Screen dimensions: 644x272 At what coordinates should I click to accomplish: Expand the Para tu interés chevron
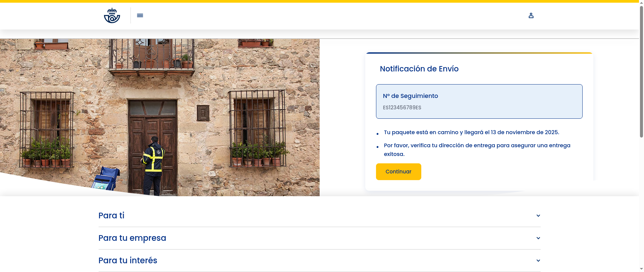(x=538, y=261)
